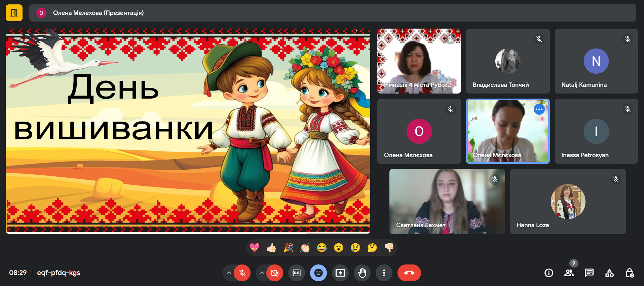Leave the call with red hangup button
This screenshot has height=286, width=644.
coord(409,273)
